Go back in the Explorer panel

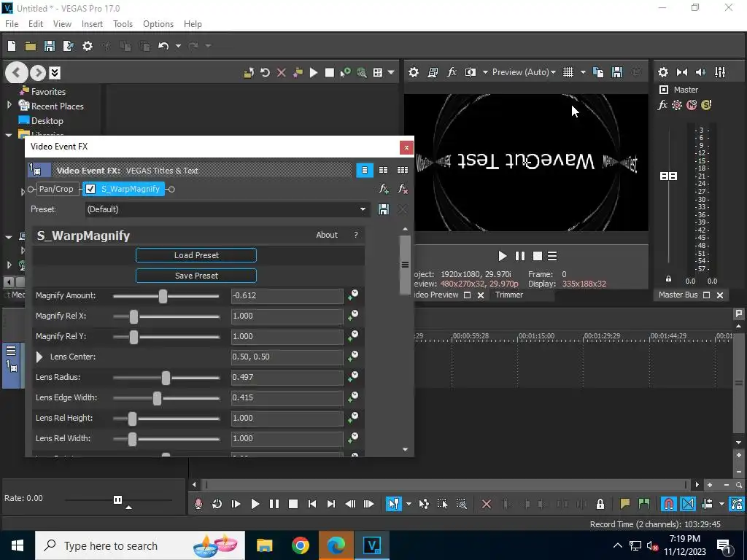click(16, 73)
